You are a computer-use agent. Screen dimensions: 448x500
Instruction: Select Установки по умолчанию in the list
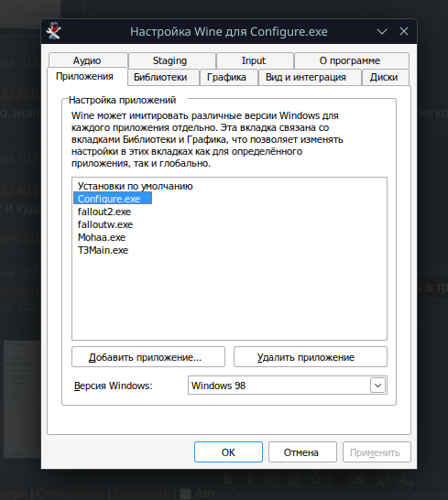[135, 186]
